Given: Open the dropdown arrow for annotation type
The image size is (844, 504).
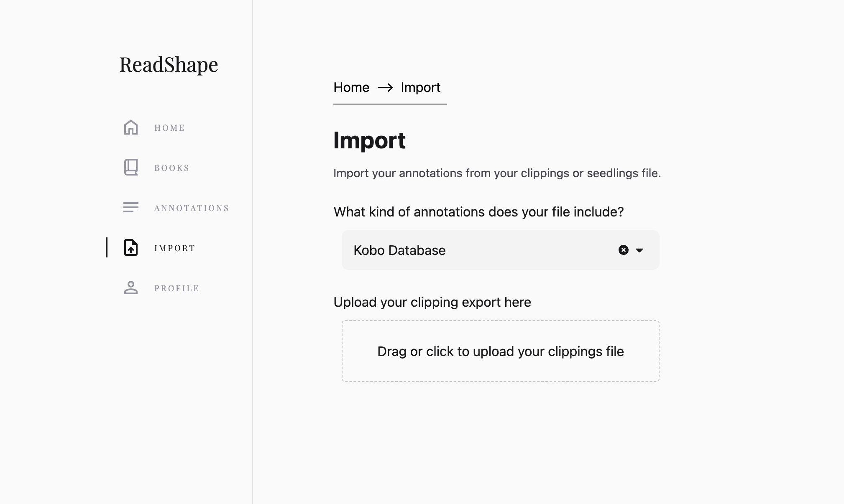Looking at the screenshot, I should [x=639, y=250].
